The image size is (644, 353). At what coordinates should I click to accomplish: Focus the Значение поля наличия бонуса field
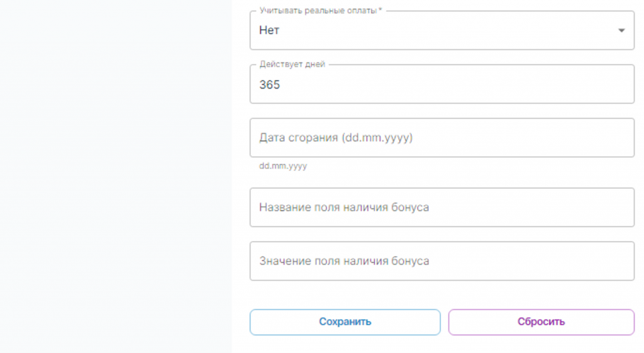(442, 261)
